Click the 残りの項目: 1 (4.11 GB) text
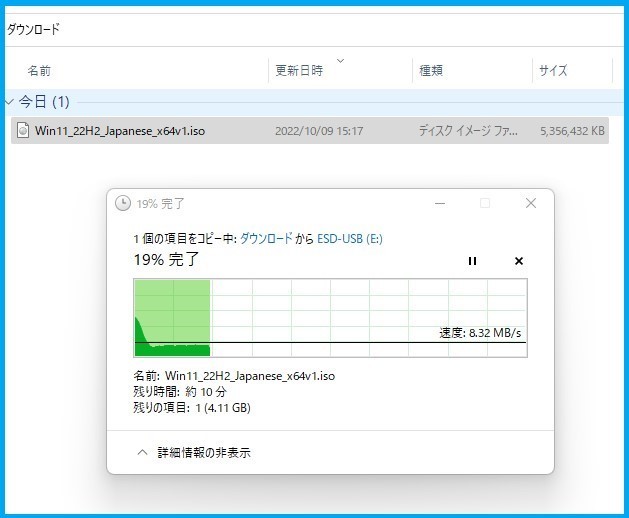 coord(192,408)
